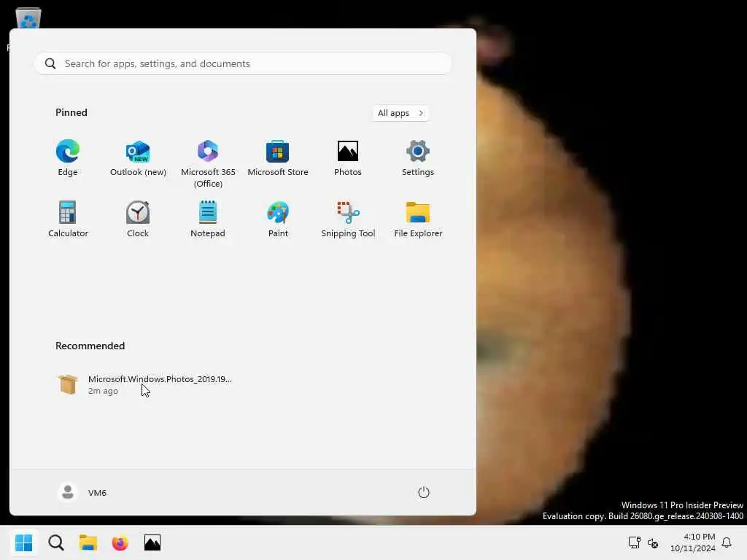The image size is (747, 560).
Task: Click the Windows Start button on taskbar
Action: [x=24, y=542]
